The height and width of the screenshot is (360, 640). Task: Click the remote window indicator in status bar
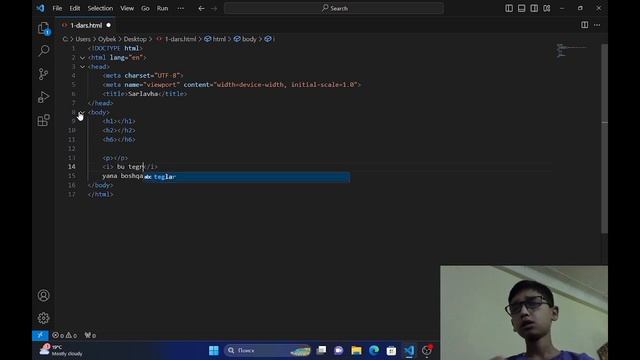click(x=40, y=335)
